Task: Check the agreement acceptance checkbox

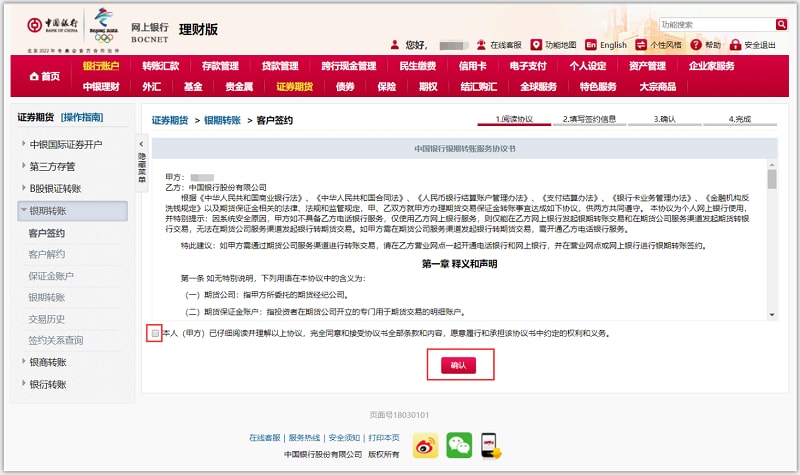Action: click(x=153, y=333)
